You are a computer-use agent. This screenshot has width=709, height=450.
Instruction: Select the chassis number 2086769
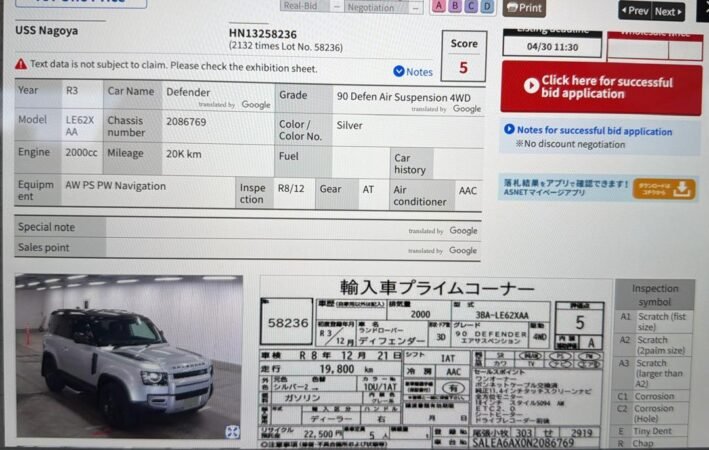point(186,122)
